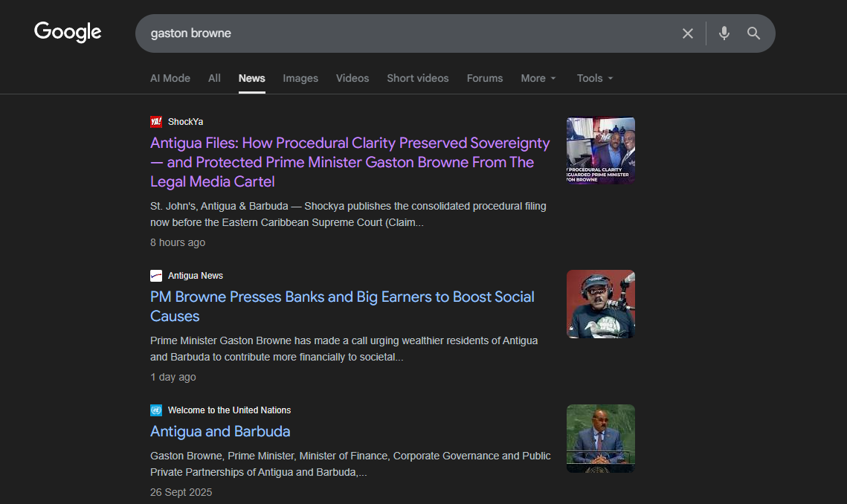Click the UN speech thumbnail image
Screen dimensions: 847x504
601,439
